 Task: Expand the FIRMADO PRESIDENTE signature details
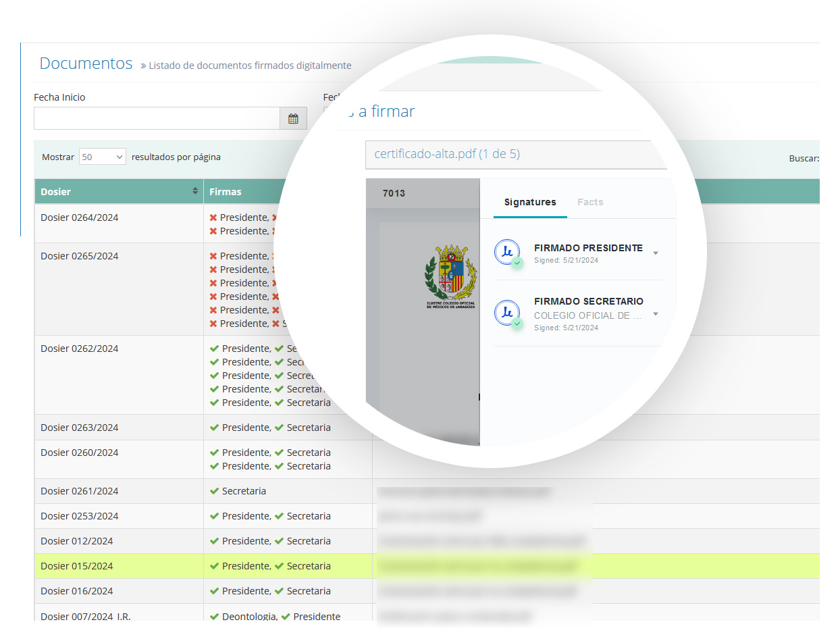(656, 253)
